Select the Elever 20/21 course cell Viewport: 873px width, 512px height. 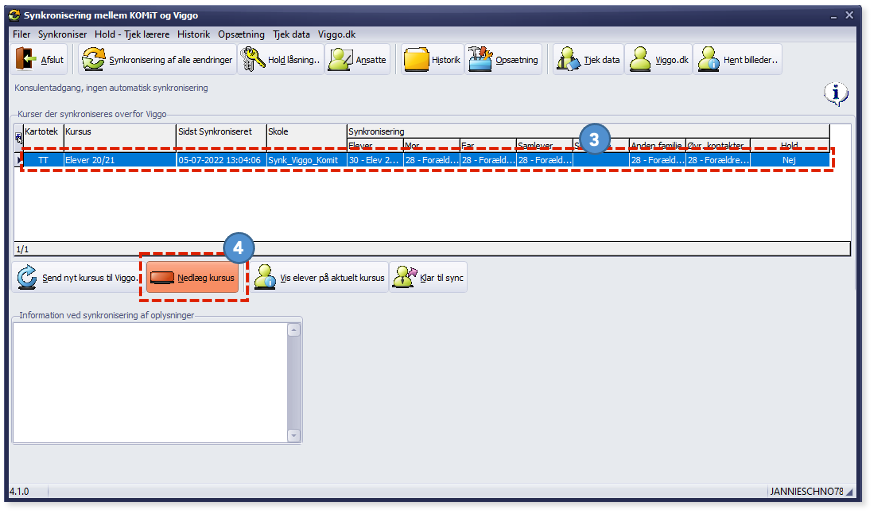click(120, 160)
